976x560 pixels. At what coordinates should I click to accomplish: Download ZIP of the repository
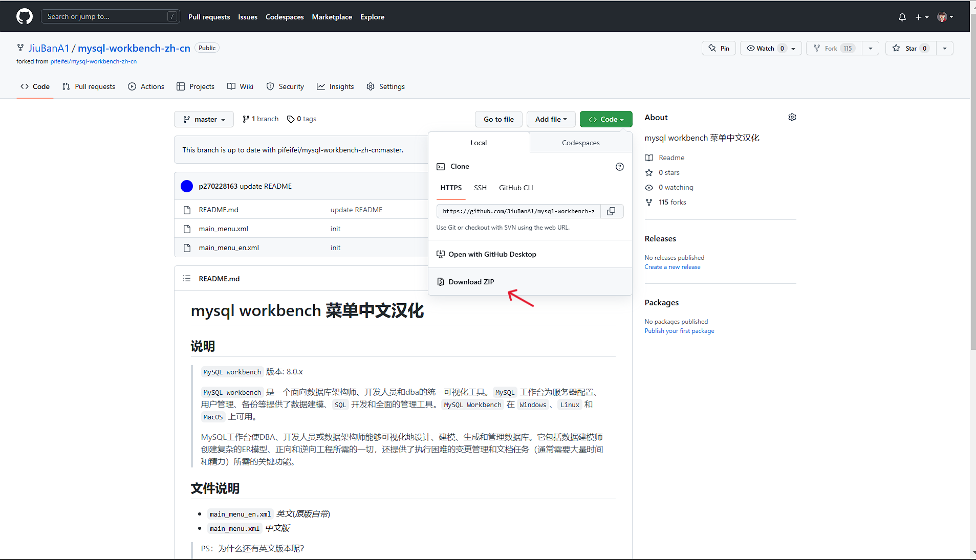tap(530, 282)
